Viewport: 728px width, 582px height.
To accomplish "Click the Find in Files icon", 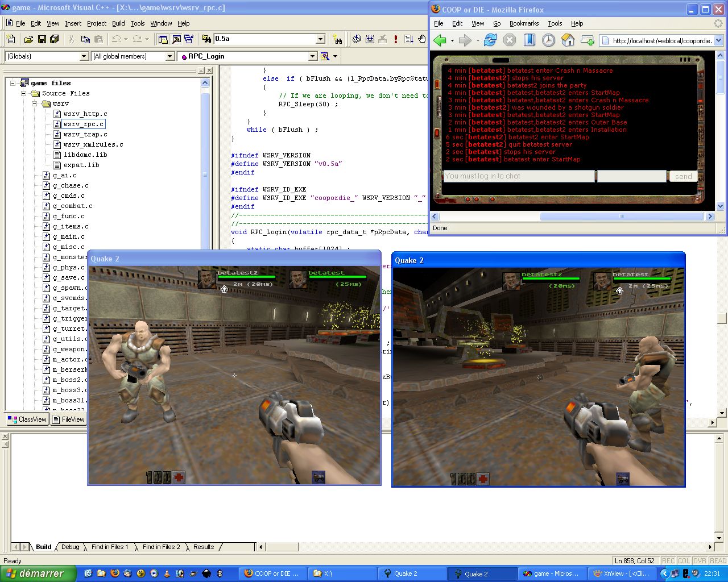I will [x=206, y=39].
